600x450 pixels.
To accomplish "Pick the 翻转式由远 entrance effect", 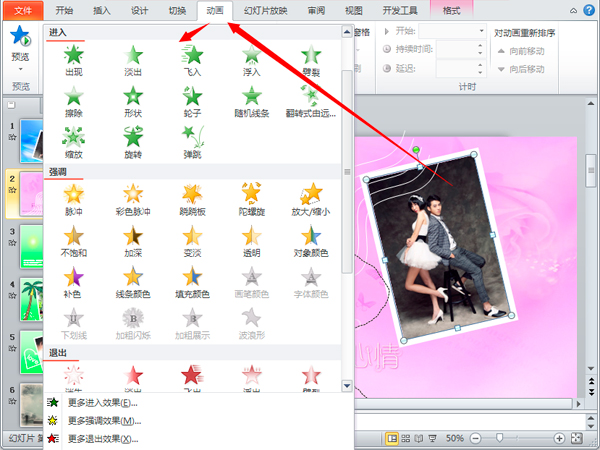I will pos(311,101).
